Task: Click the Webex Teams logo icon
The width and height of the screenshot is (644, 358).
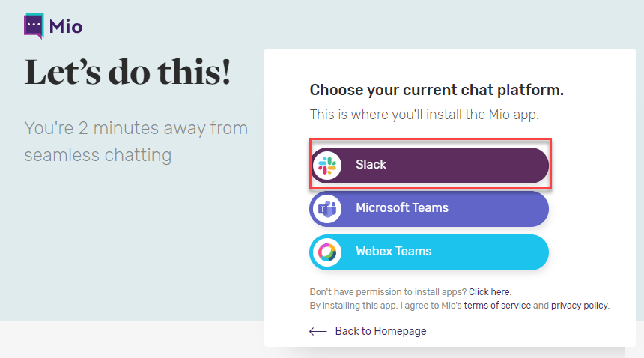Action: [327, 252]
